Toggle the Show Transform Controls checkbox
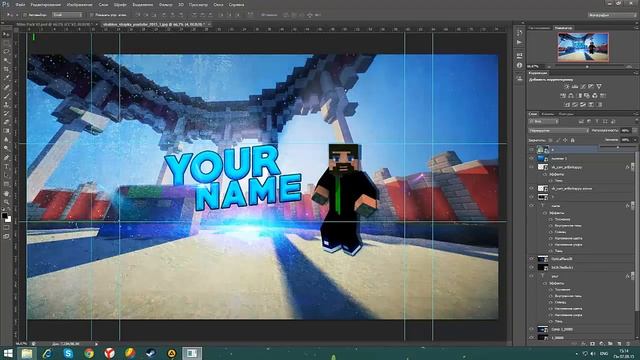The width and height of the screenshot is (640, 360). (91, 15)
